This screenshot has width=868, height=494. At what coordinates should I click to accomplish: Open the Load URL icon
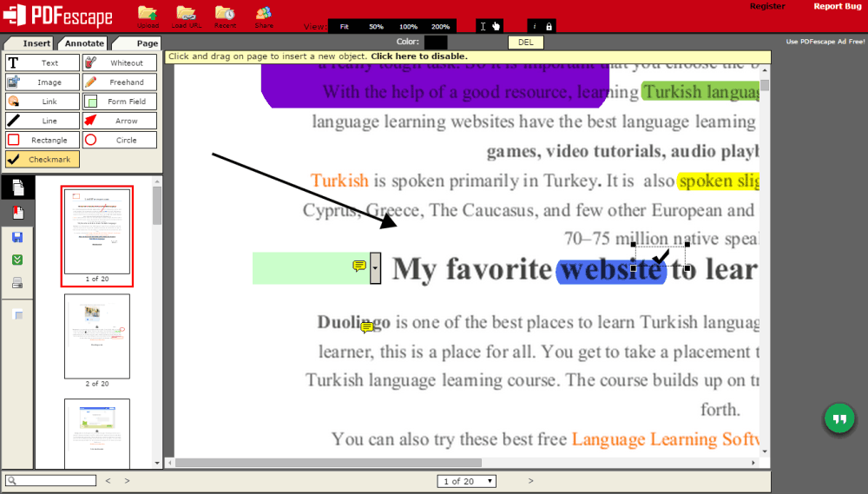coord(186,16)
